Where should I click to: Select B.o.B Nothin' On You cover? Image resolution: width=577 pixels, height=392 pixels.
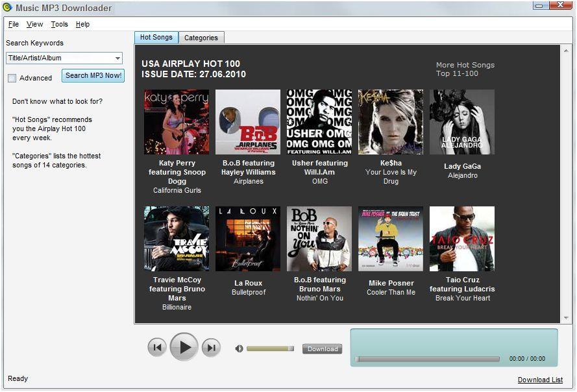pyautogui.click(x=319, y=239)
